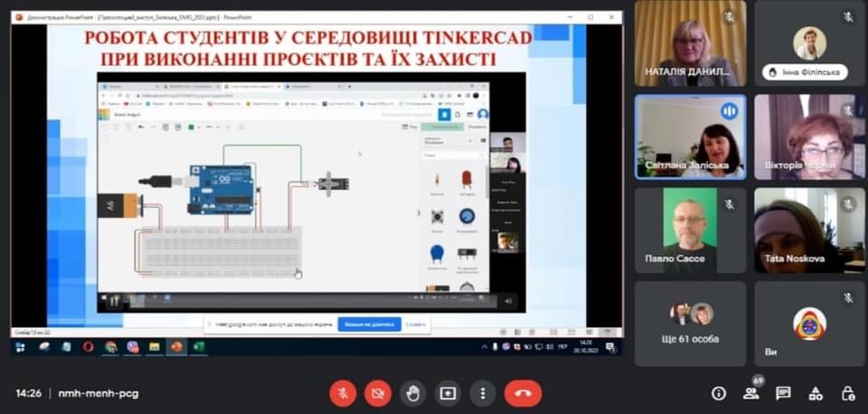Click the present screen icon
This screenshot has height=414, width=868.
pos(448,393)
